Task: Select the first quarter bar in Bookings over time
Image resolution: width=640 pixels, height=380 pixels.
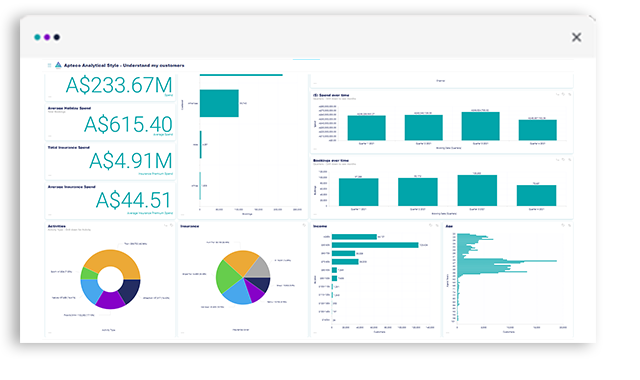Action: point(358,192)
